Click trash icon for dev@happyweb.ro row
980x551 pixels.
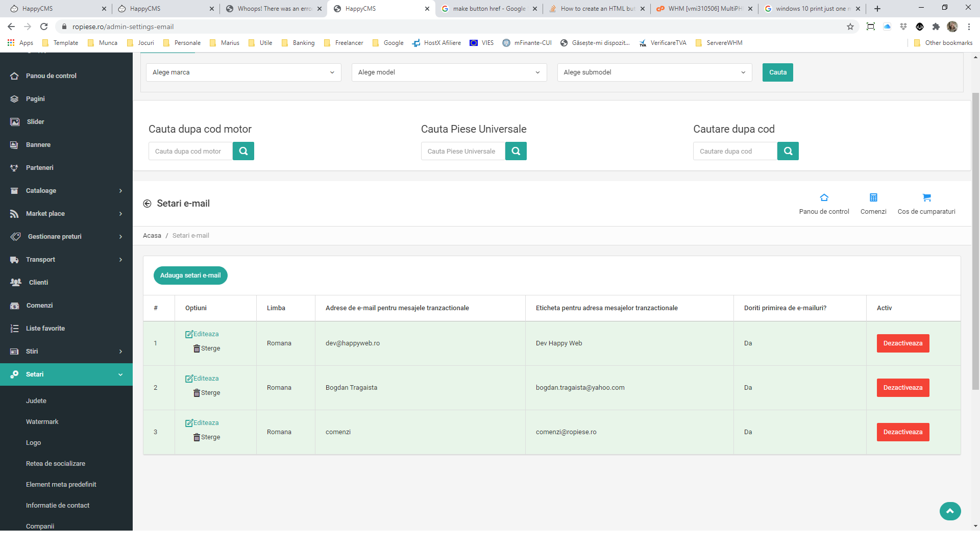tap(197, 348)
